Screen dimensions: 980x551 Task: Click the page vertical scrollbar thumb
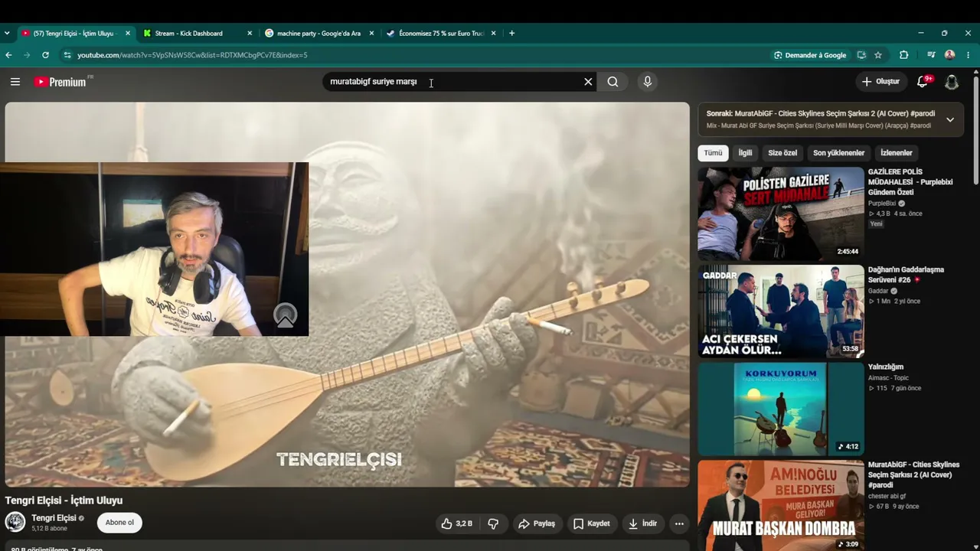(976, 129)
